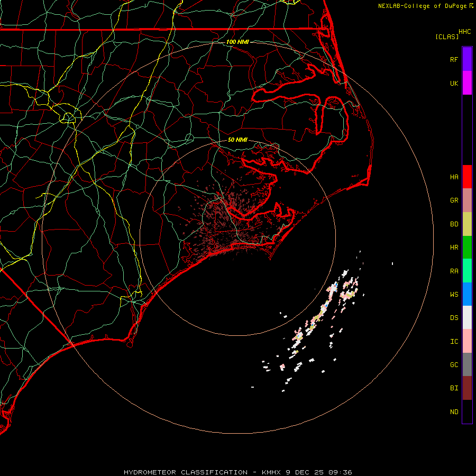This screenshot has width=476, height=476.
Task: Click the RF purple legend swatch
Action: coord(467,59)
